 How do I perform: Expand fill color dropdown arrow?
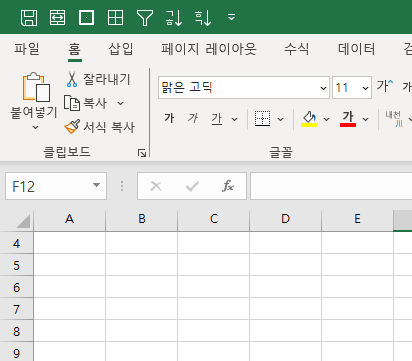pyautogui.click(x=327, y=119)
